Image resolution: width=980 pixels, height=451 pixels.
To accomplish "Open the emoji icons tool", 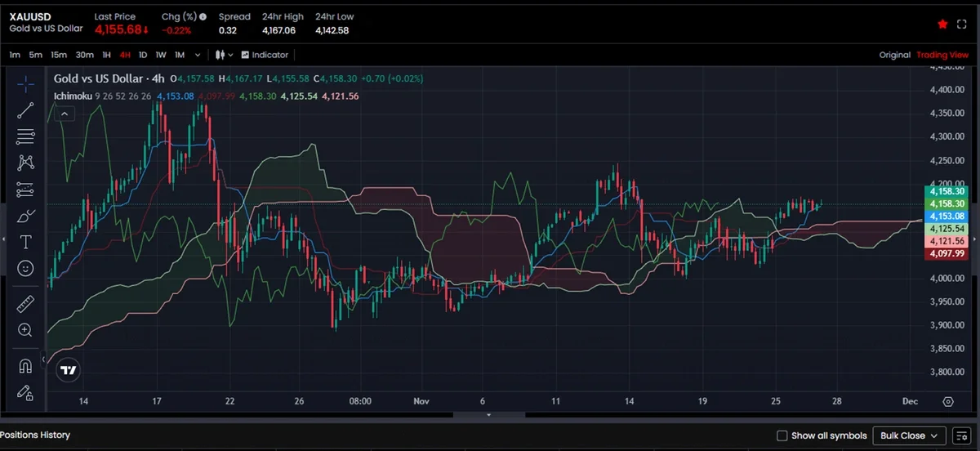I will click(x=25, y=268).
